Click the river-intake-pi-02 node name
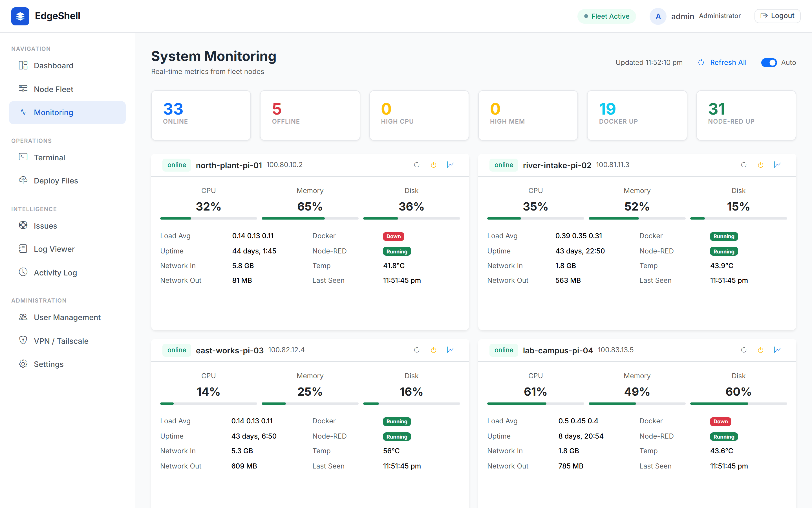The width and height of the screenshot is (812, 508). (557, 165)
